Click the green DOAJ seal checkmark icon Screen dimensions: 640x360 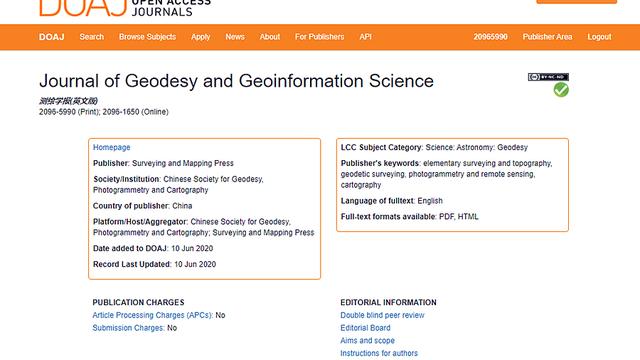click(561, 90)
